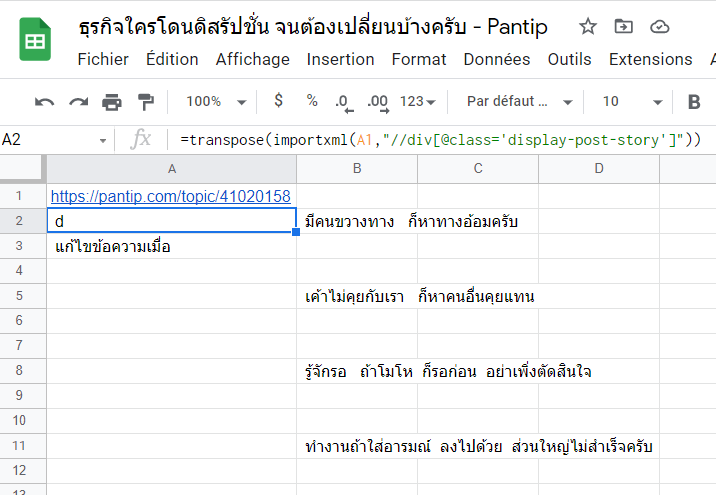Select cell B11 starting 'ทำงานถ้าใส่อารมณ์'
Screen dimensions: 716x495
357,446
